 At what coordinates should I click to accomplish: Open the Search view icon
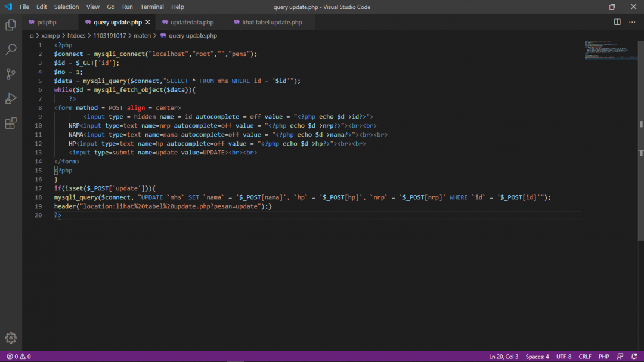click(11, 49)
